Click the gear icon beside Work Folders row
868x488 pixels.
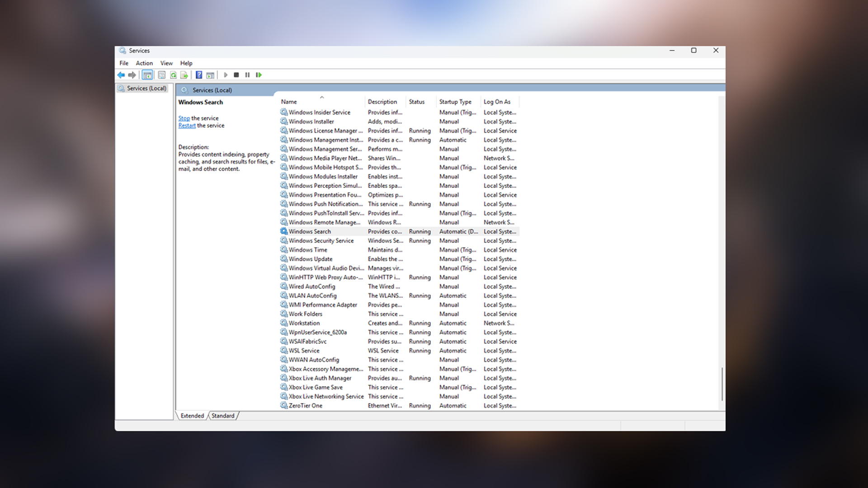284,314
